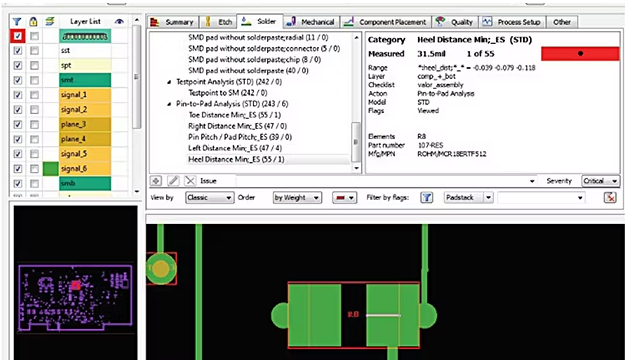Select Left Distance Min;_ES (47 / 4)

pyautogui.click(x=235, y=148)
